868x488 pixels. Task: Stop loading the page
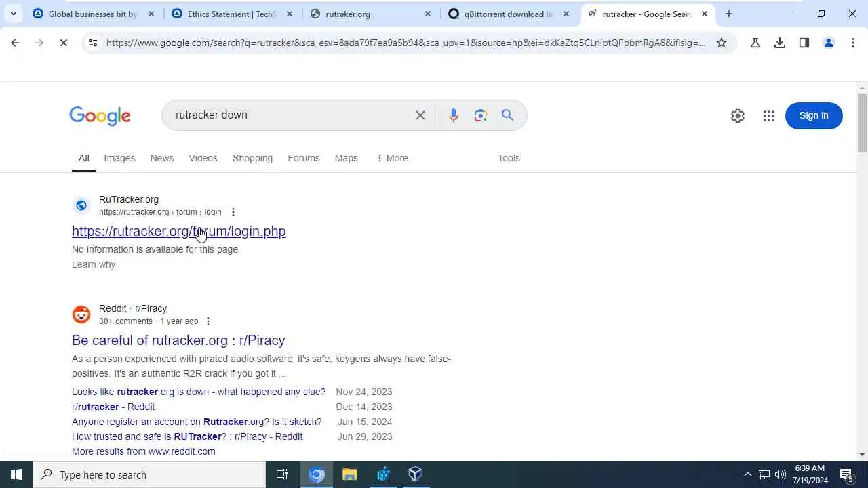pos(63,43)
